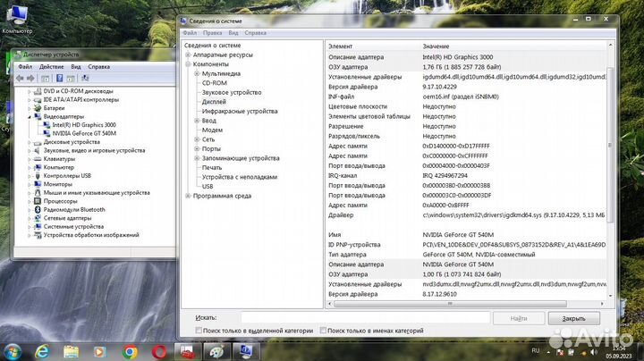Select DVD и CD-ROM дисководы device icon
Viewport: 644px width, 361px height.
(x=38, y=91)
